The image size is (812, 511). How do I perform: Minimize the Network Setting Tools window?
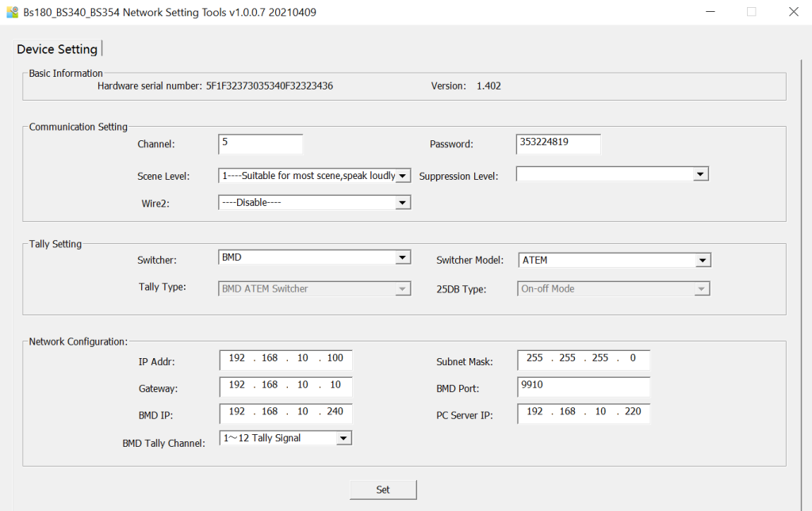tap(709, 12)
